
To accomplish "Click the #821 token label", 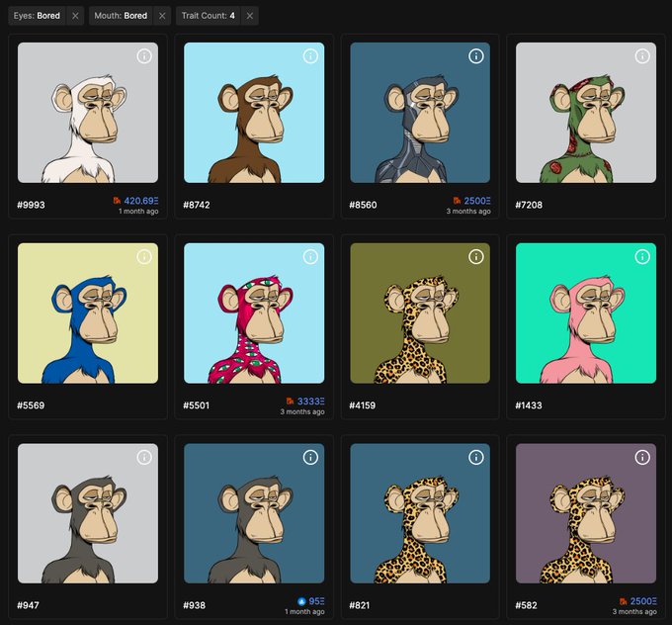I will tap(360, 605).
